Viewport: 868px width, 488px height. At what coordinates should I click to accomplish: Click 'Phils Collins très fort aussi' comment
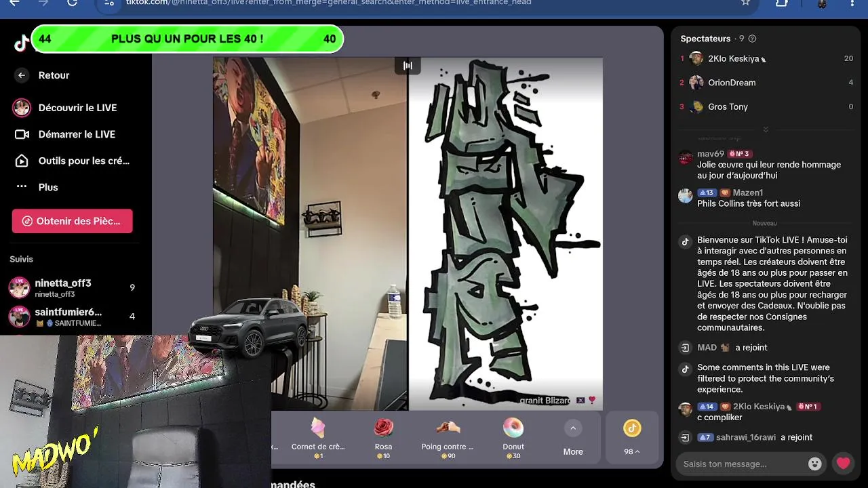749,203
